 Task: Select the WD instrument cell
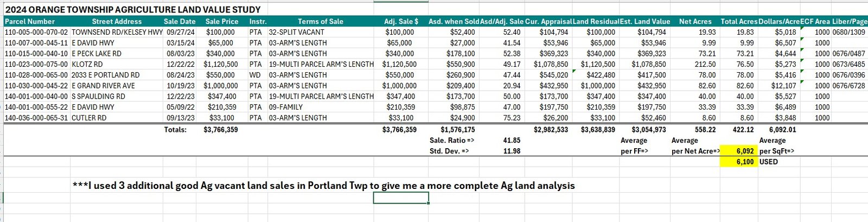(254, 75)
